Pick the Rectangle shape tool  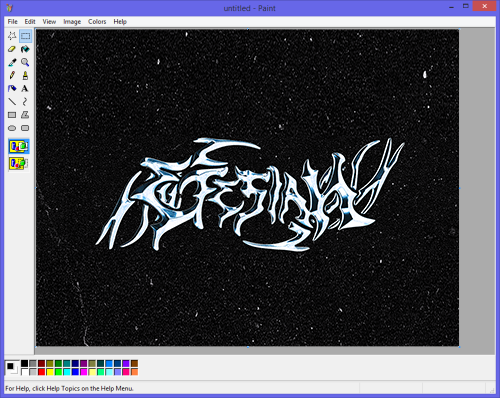(x=12, y=115)
